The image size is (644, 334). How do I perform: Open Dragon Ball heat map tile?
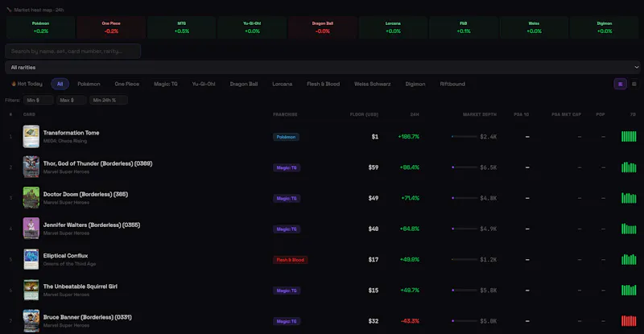[x=323, y=27]
